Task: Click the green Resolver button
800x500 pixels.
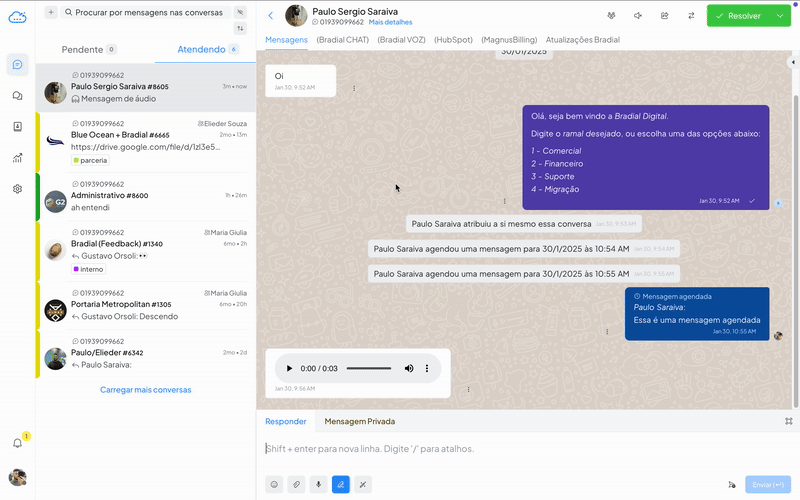Action: pos(738,16)
